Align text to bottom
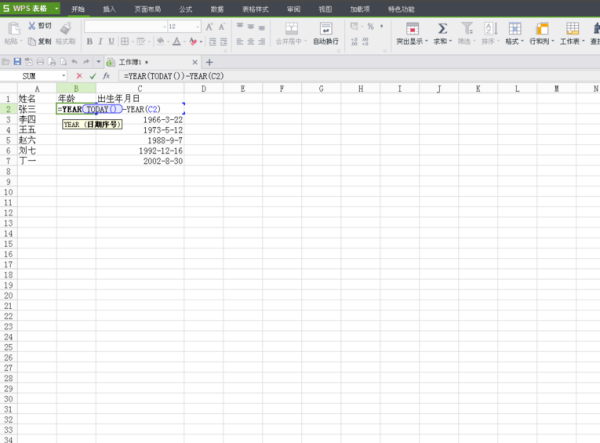Image resolution: width=600 pixels, height=443 pixels. [262, 27]
